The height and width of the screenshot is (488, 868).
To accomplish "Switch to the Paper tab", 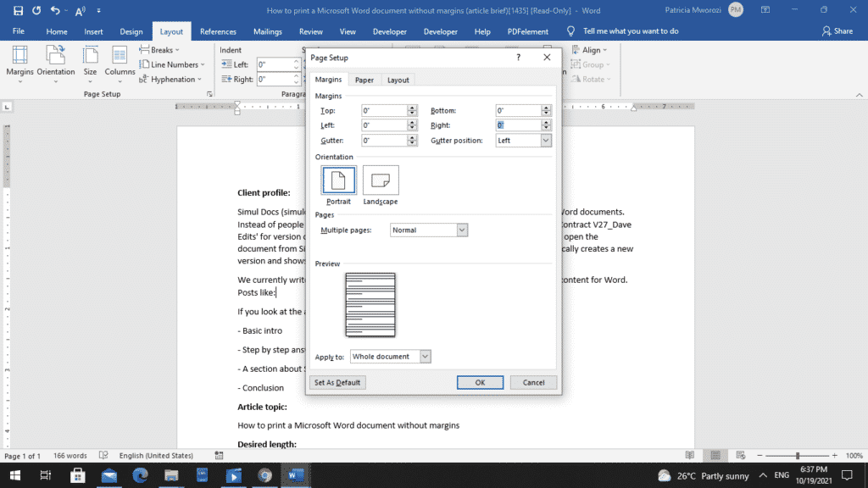I will coord(364,80).
